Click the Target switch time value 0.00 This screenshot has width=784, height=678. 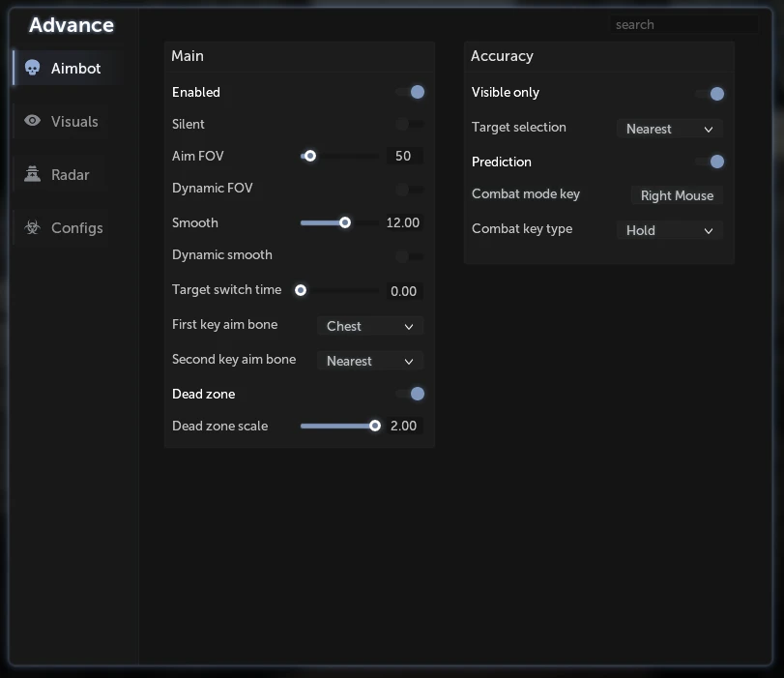pos(404,291)
